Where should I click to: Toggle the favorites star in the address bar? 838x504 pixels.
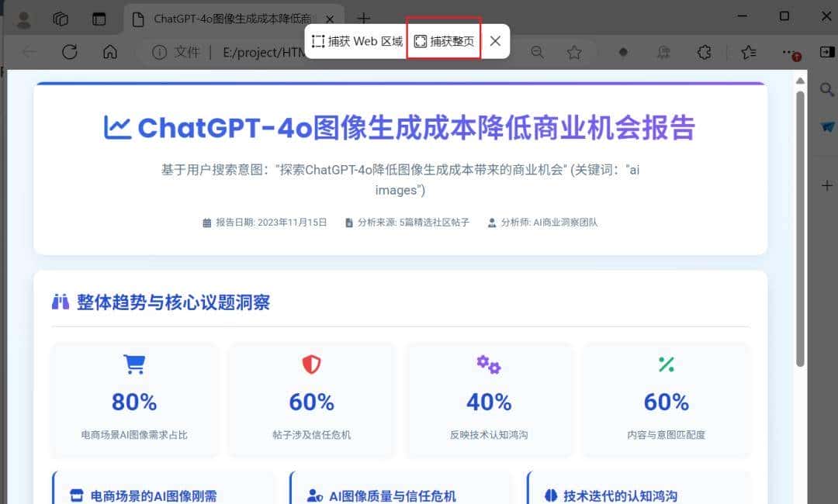[x=573, y=52]
